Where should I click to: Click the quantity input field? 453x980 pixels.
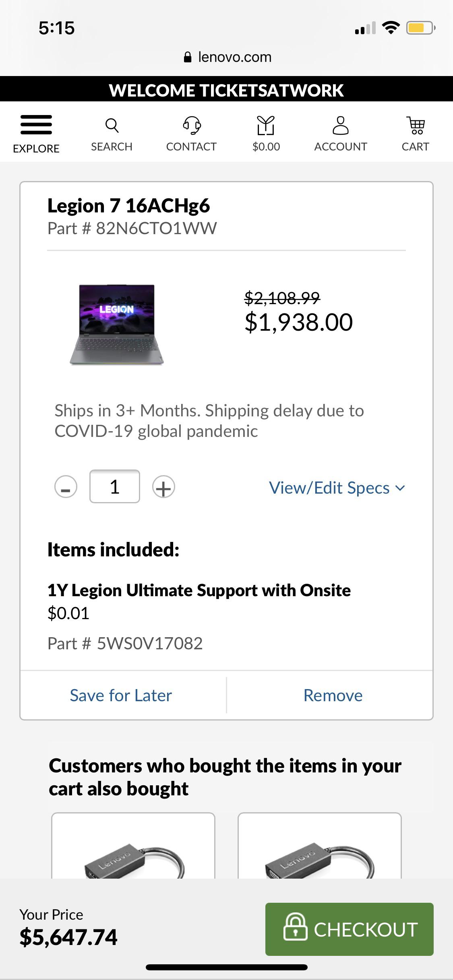pos(115,486)
